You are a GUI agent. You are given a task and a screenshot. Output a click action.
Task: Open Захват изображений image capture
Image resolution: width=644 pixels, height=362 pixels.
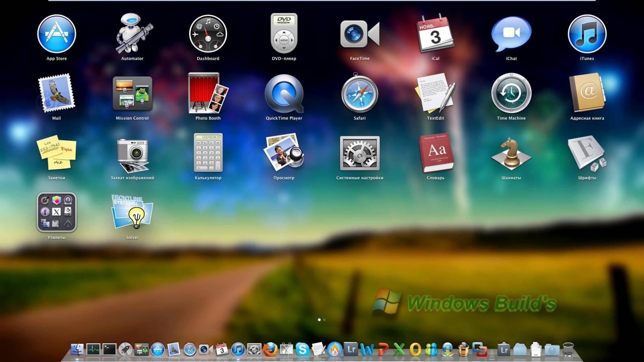coord(132,155)
